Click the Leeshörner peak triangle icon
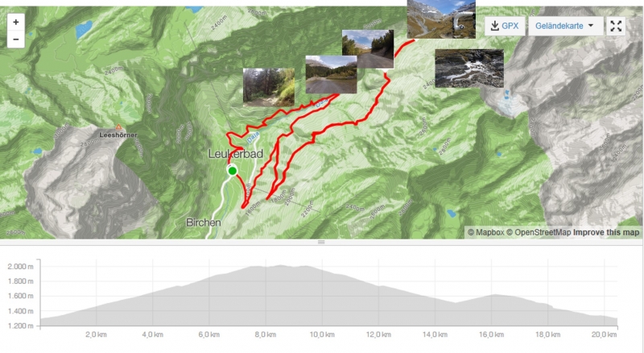Image resolution: width=644 pixels, height=353 pixels. [x=118, y=127]
